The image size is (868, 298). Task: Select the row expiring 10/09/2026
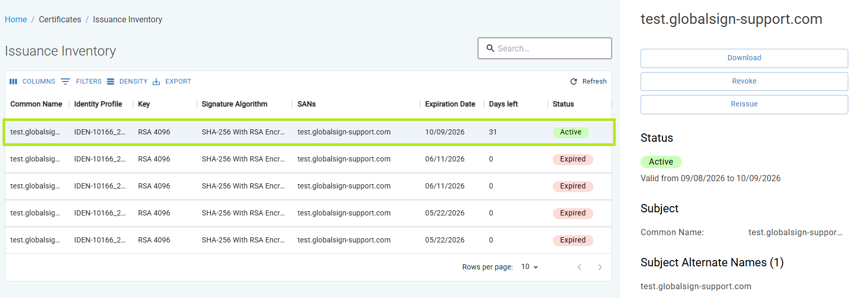click(x=308, y=132)
